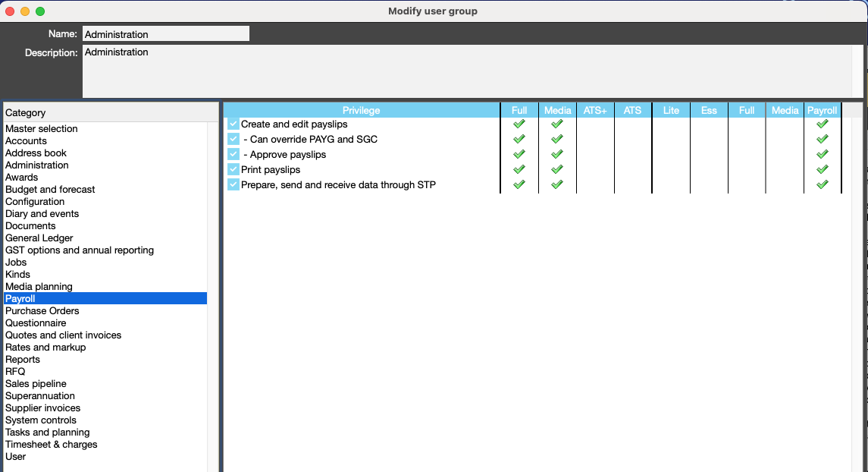The image size is (868, 472).
Task: Click the Lite column header
Action: 671,110
